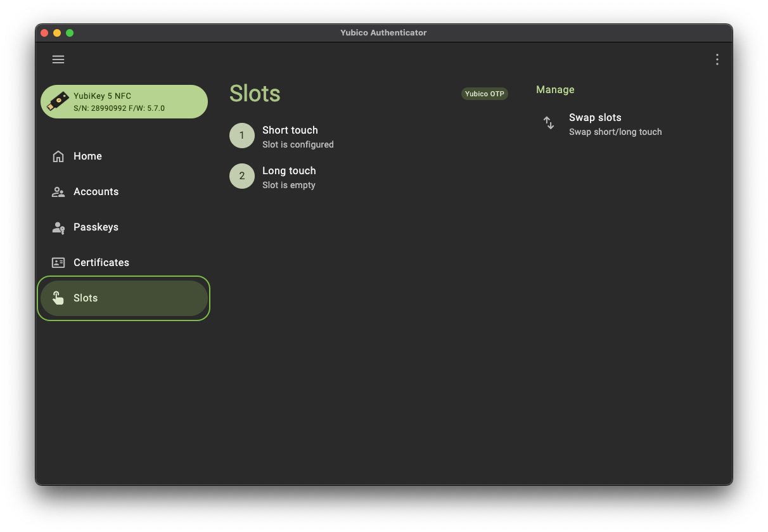Click the Passkeys person-key icon

tap(58, 228)
